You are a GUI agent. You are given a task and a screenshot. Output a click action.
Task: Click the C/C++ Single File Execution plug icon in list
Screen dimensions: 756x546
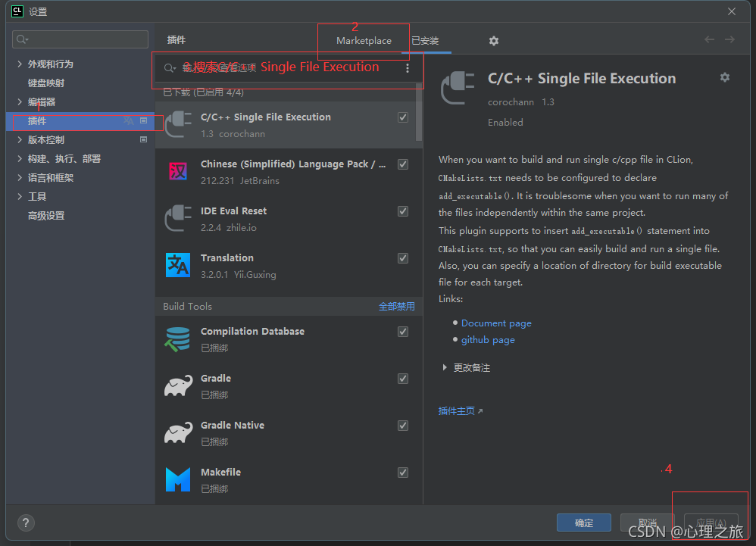click(x=178, y=124)
